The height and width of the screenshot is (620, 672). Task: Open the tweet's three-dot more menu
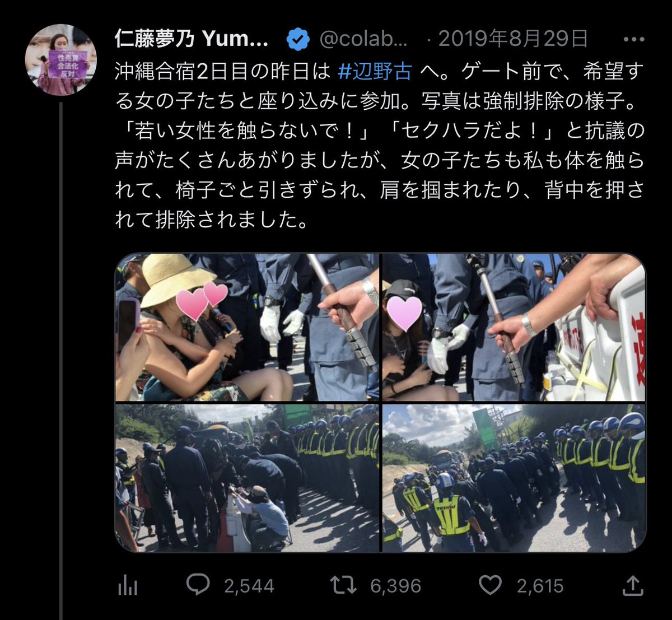(x=633, y=39)
